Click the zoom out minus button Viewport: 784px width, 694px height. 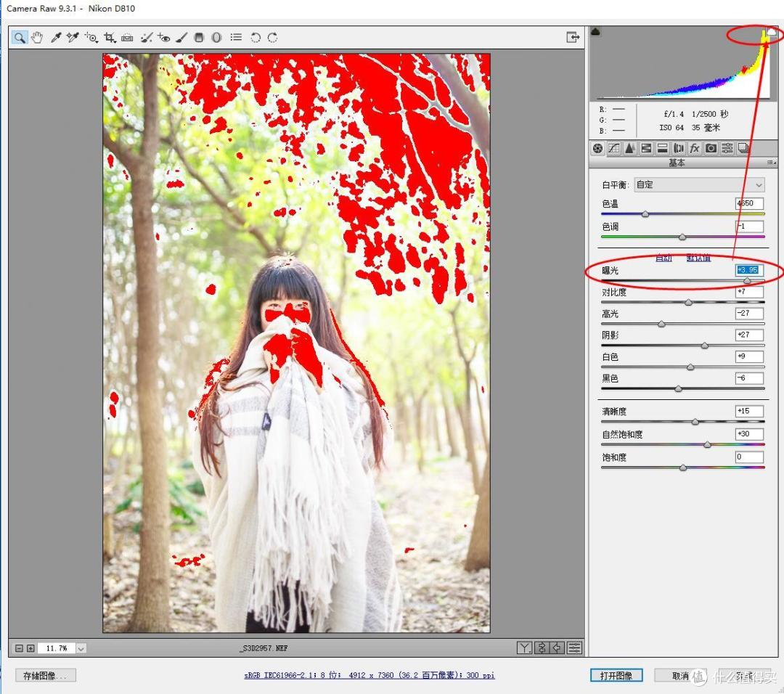pos(19,648)
